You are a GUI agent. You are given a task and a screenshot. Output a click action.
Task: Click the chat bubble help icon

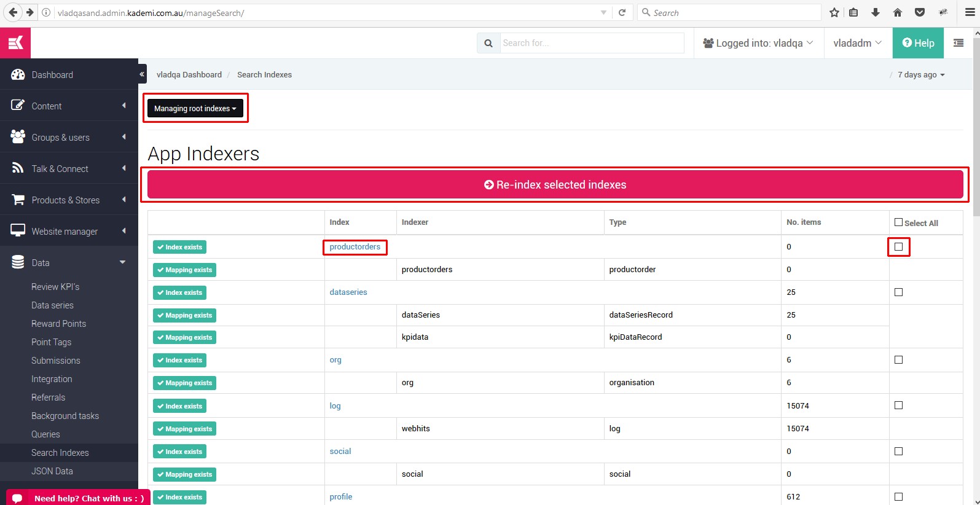pos(17,498)
